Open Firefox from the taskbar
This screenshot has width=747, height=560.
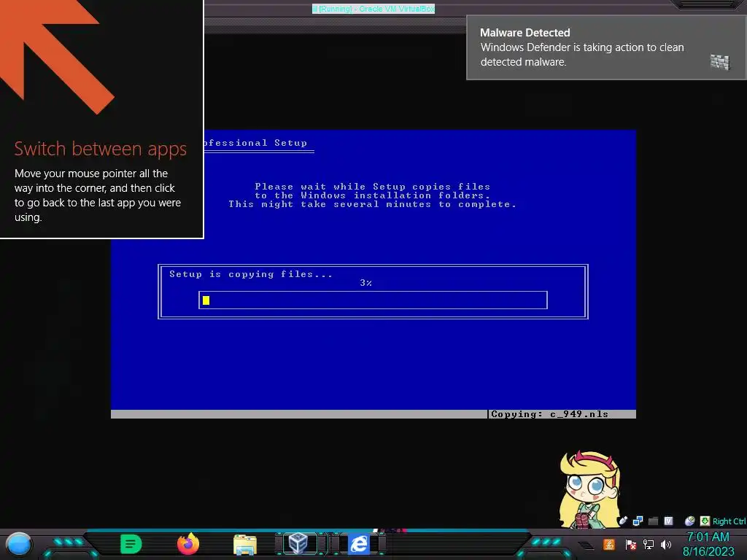pyautogui.click(x=188, y=544)
